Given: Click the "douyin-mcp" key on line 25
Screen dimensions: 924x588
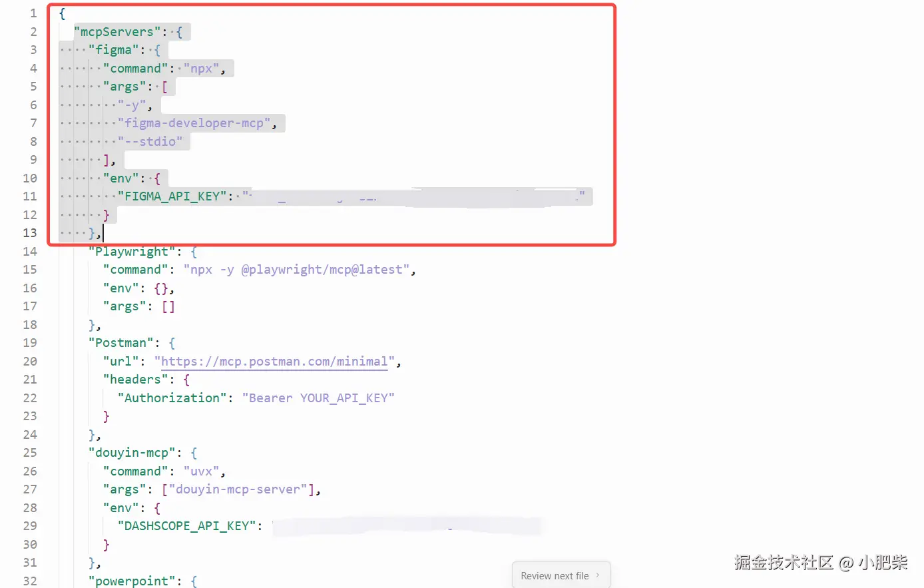Looking at the screenshot, I should (x=132, y=453).
